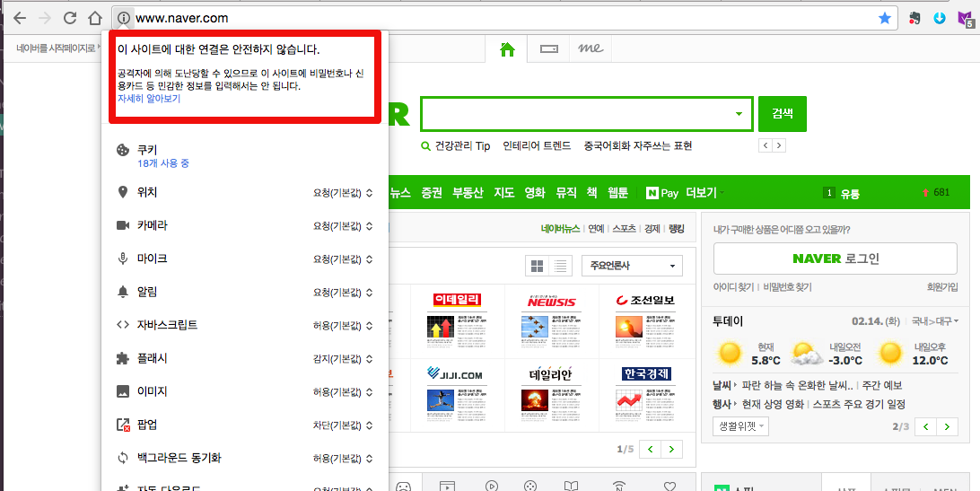Open the 마이크 permission dropdown
Screen dimensions: 980x491
(x=343, y=259)
